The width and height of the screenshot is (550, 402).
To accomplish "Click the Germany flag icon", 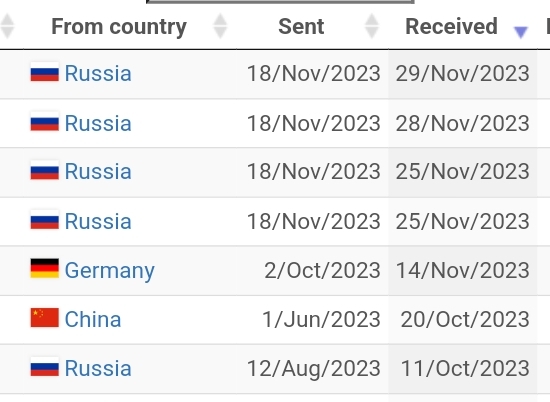I will tap(45, 268).
